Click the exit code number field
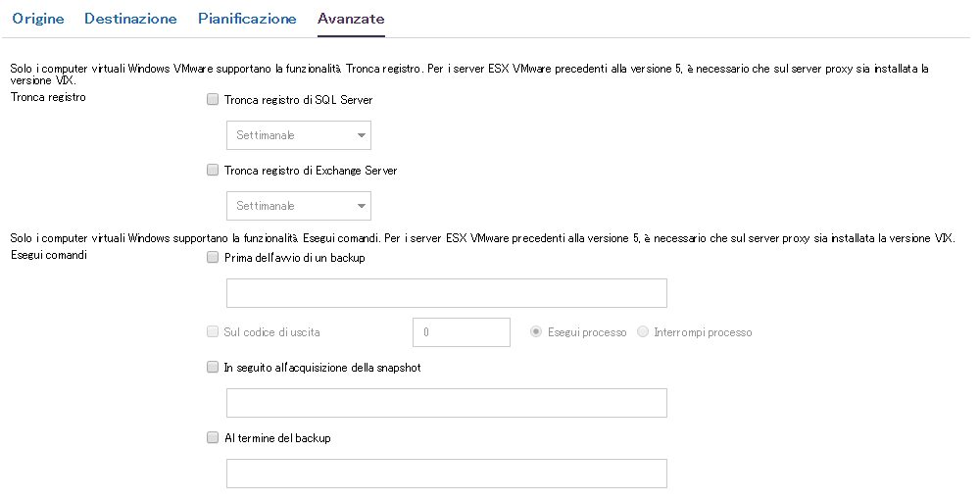Screen dimensions: 980x501 click(x=462, y=332)
